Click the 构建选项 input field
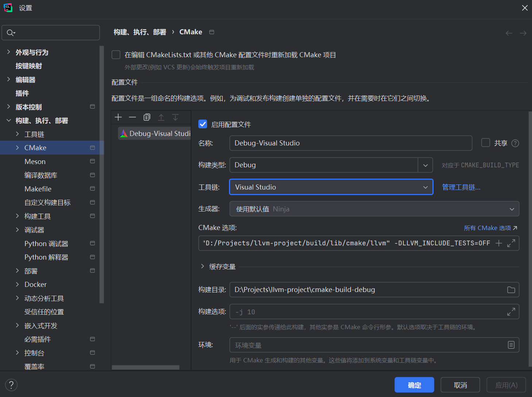The width and height of the screenshot is (532, 397). [x=374, y=312]
